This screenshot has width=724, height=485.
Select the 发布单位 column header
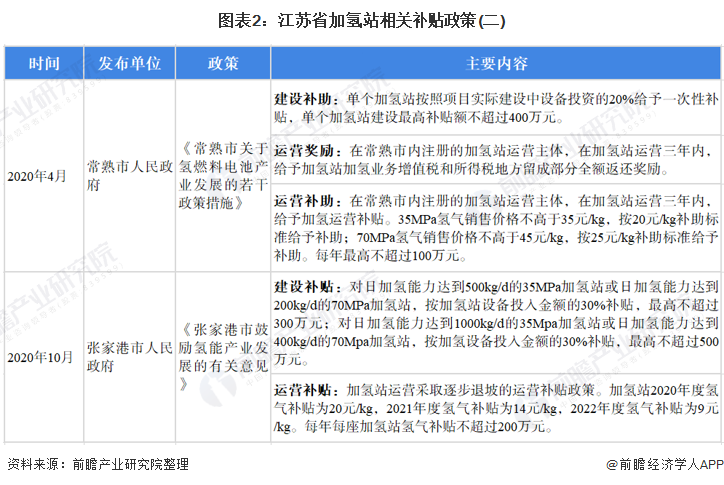(129, 63)
